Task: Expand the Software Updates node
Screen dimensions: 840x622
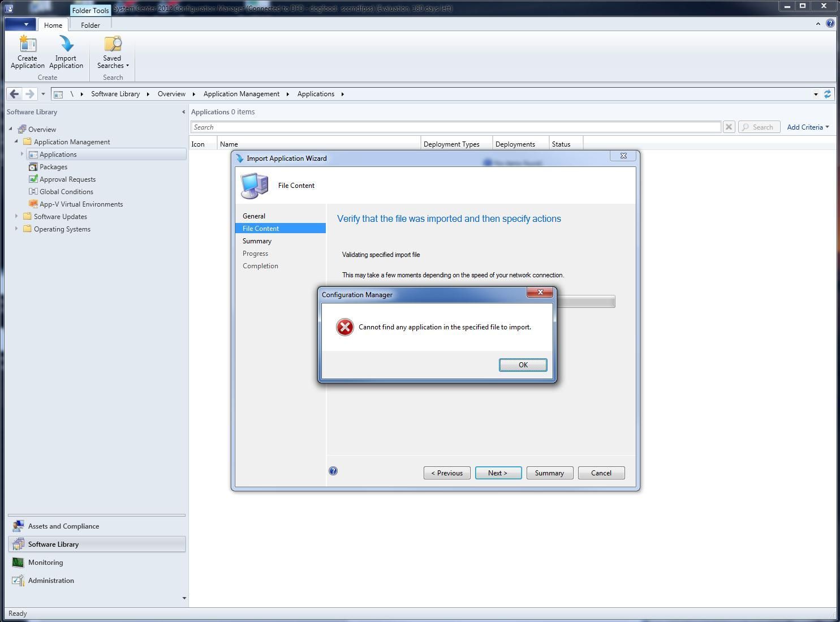Action: point(16,216)
